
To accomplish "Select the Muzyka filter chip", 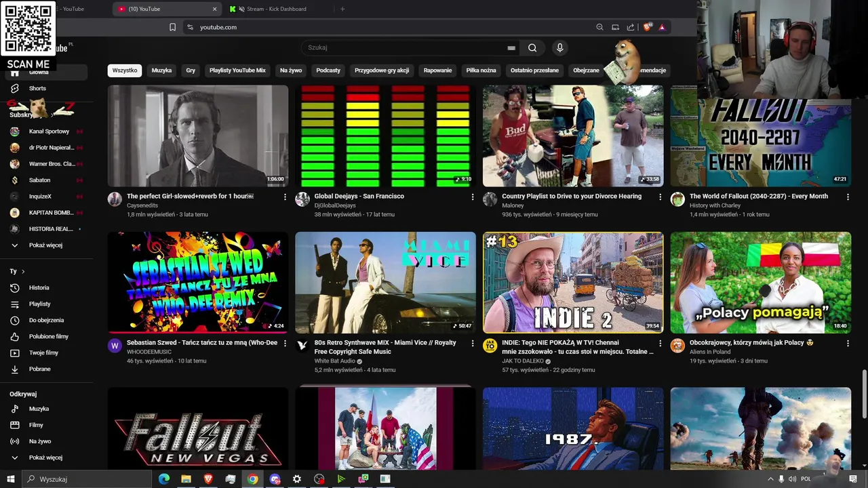I will [161, 70].
